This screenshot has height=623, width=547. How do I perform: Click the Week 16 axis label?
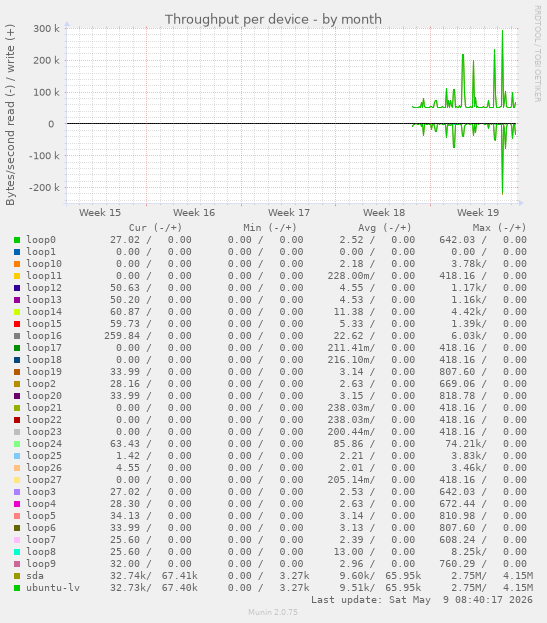click(x=194, y=213)
